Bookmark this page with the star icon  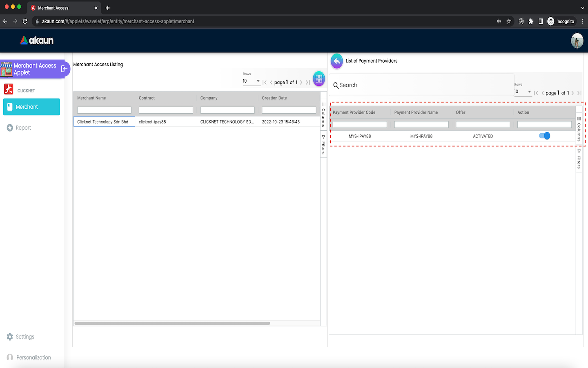509,21
